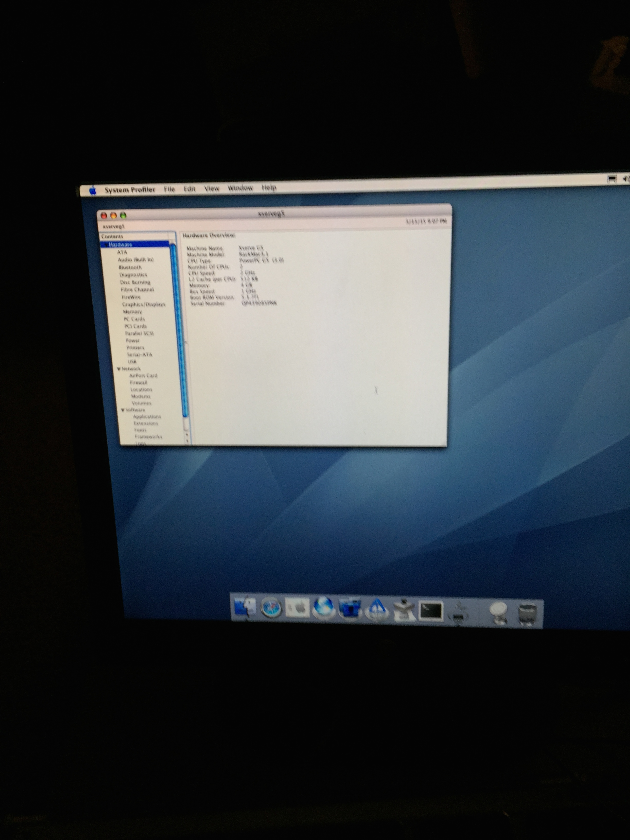
Task: Select Firewall under Network
Action: [x=139, y=382]
